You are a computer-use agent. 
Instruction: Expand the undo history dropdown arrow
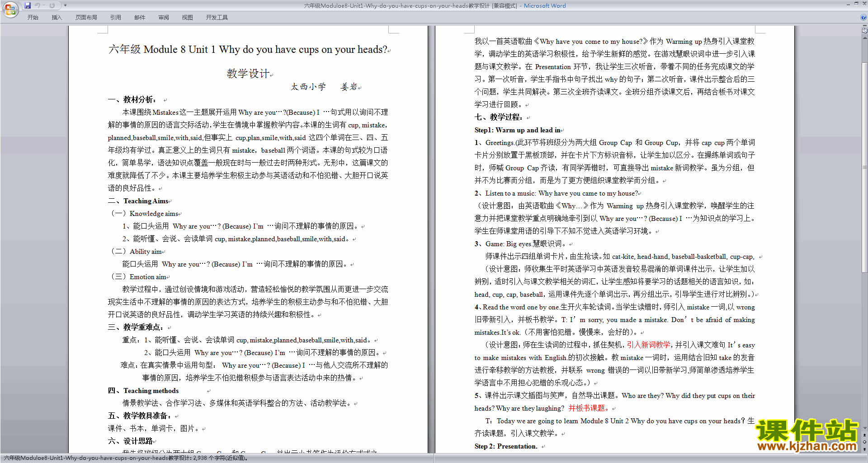[x=44, y=5]
